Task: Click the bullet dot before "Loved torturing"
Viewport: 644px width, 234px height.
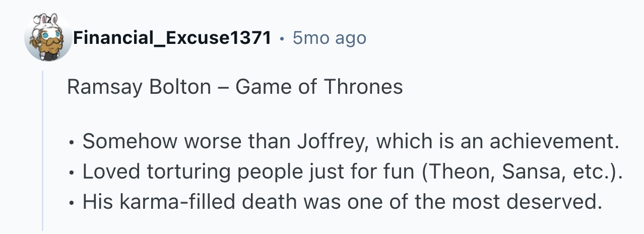Action: tap(71, 172)
